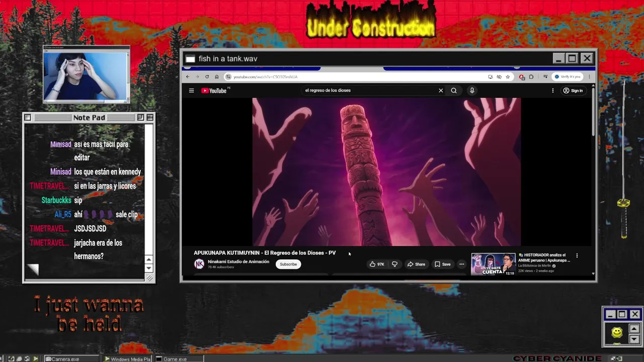Click Note Pad scroll down arrow
The image size is (644, 362).
point(148,268)
